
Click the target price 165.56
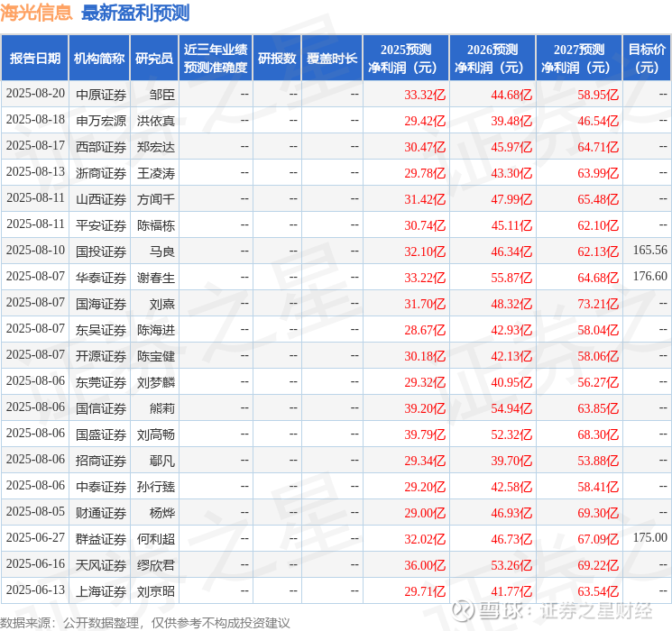point(650,250)
